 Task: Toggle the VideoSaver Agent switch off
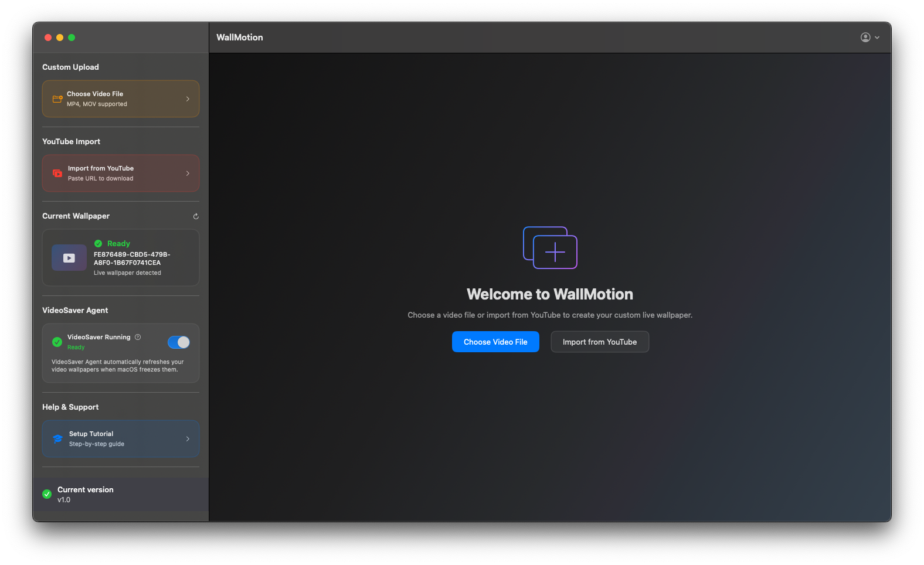178,342
